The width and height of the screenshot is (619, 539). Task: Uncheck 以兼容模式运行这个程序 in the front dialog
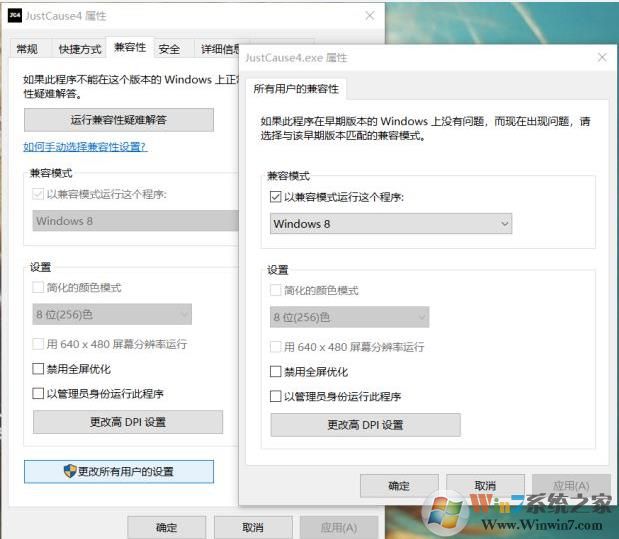click(x=276, y=197)
